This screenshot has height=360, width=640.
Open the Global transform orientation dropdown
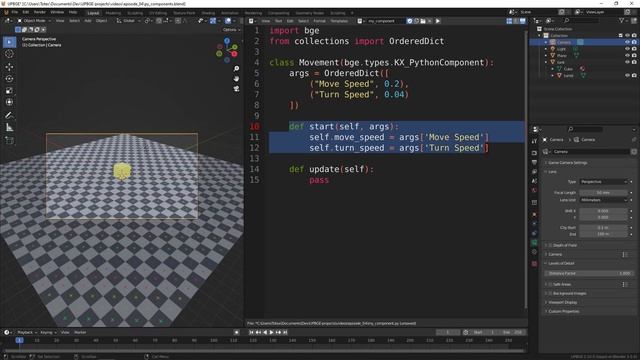(x=128, y=21)
